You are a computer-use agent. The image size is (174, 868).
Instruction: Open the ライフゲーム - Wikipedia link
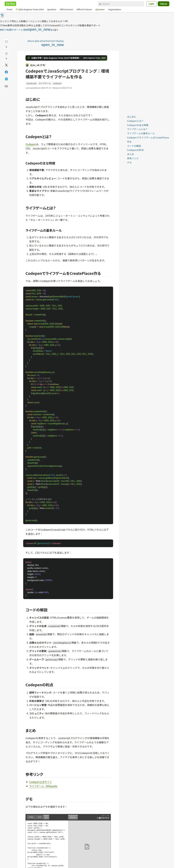(x=43, y=786)
